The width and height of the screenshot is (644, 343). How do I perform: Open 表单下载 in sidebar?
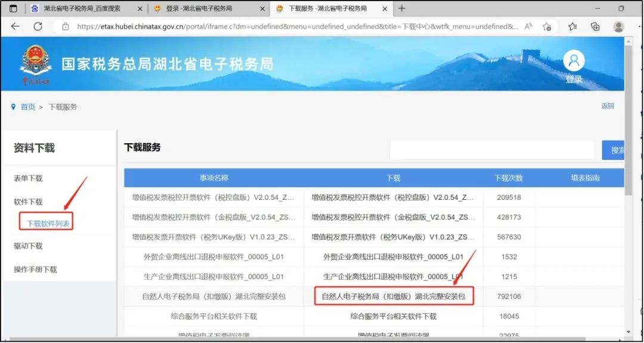click(x=29, y=178)
